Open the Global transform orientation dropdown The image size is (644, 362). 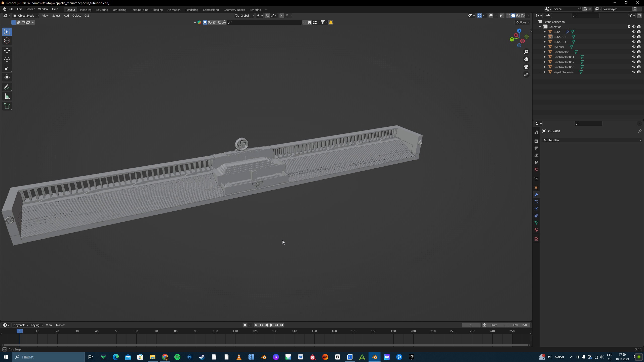click(245, 16)
